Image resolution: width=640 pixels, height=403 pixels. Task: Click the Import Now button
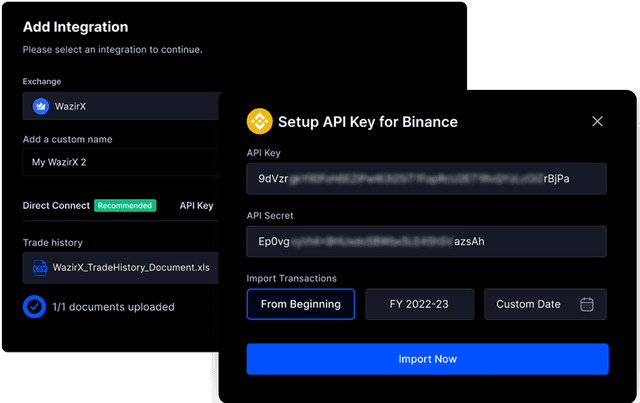tap(427, 359)
